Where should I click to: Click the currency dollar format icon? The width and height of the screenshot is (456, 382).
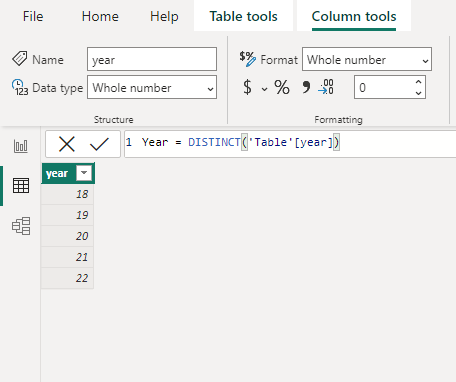pos(247,87)
